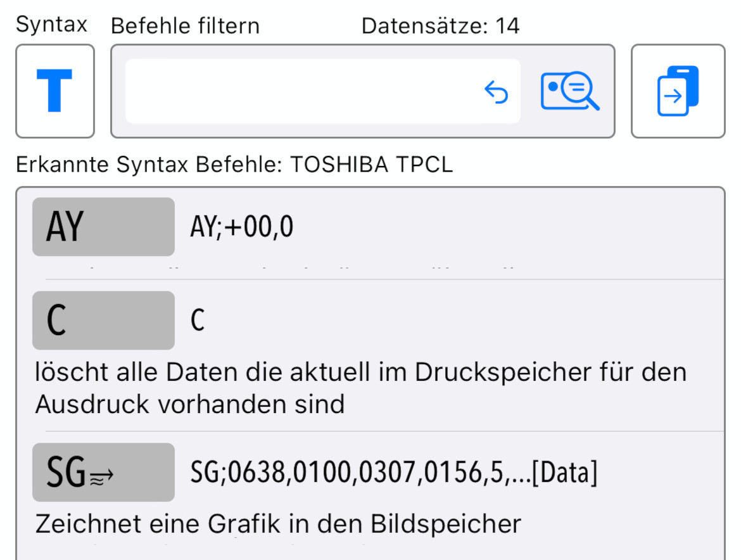The width and height of the screenshot is (741, 560).
Task: Click the Syntax label above T
Action: (51, 25)
